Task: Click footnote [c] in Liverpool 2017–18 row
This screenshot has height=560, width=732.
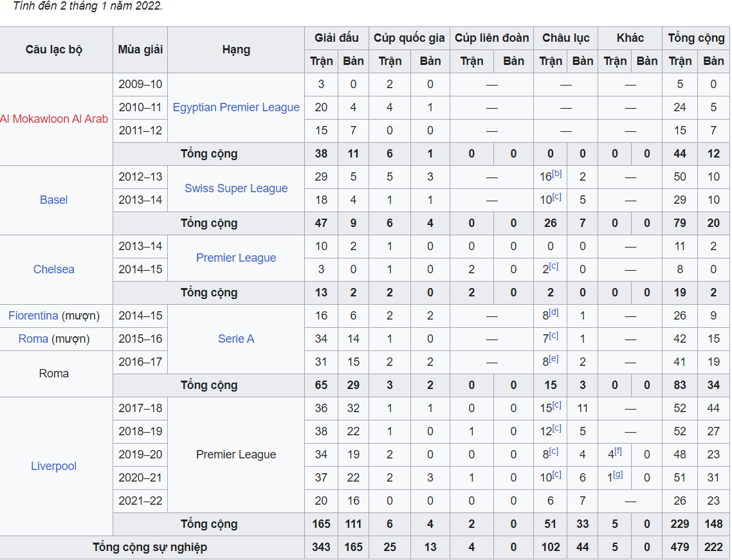Action: (557, 405)
